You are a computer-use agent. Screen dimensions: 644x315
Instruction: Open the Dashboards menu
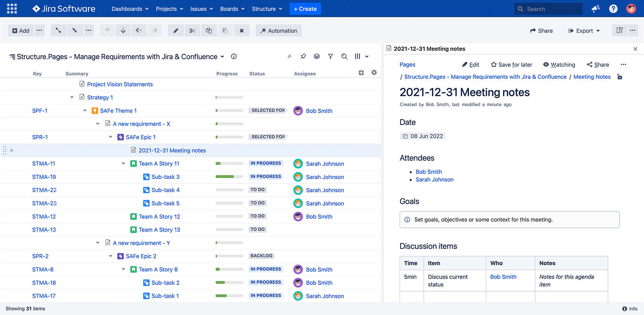click(130, 9)
